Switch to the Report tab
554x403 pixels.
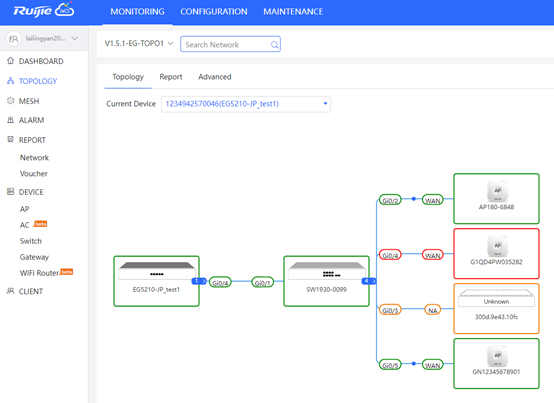(x=171, y=77)
